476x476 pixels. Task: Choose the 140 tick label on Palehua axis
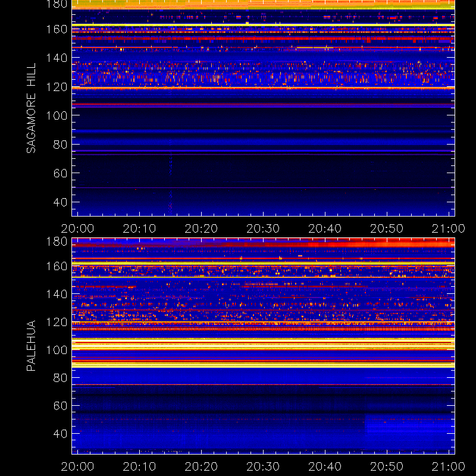[x=57, y=294]
